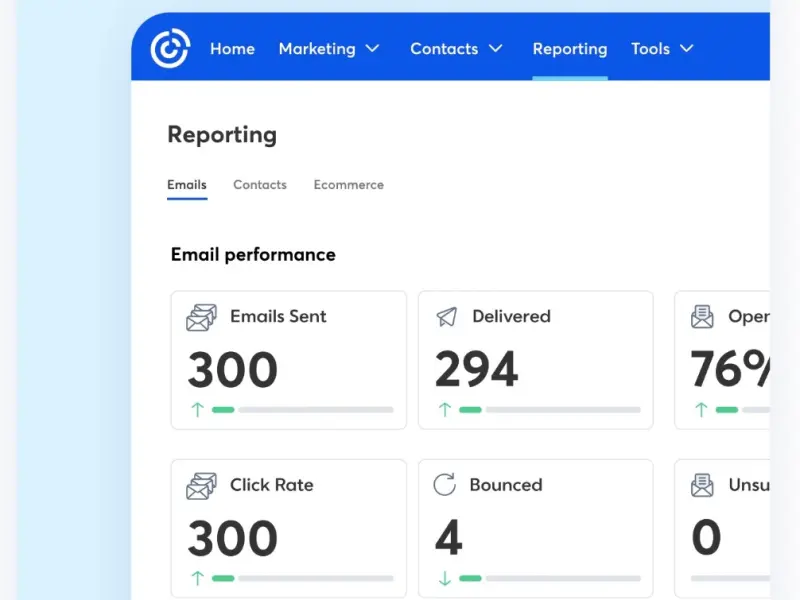Viewport: 800px width, 600px height.
Task: Click the Emails Sent card label
Action: 278,316
